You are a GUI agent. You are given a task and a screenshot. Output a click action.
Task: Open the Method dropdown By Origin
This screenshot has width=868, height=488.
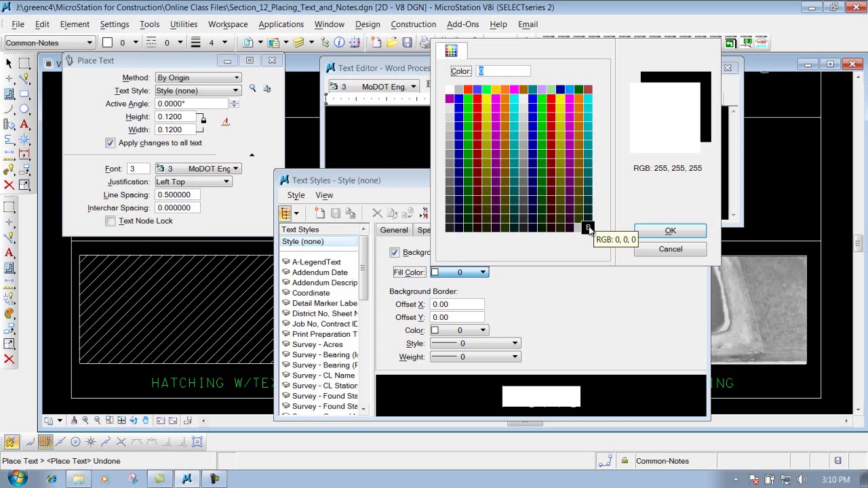197,78
